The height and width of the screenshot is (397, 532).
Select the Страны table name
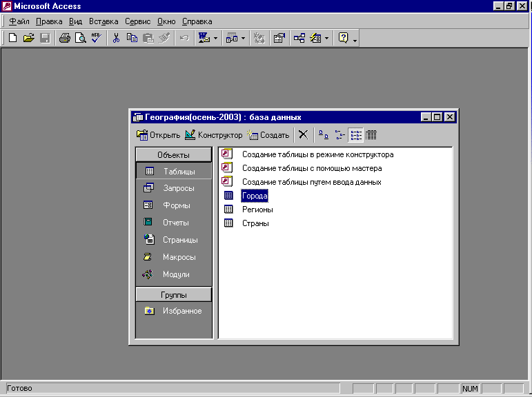click(255, 223)
